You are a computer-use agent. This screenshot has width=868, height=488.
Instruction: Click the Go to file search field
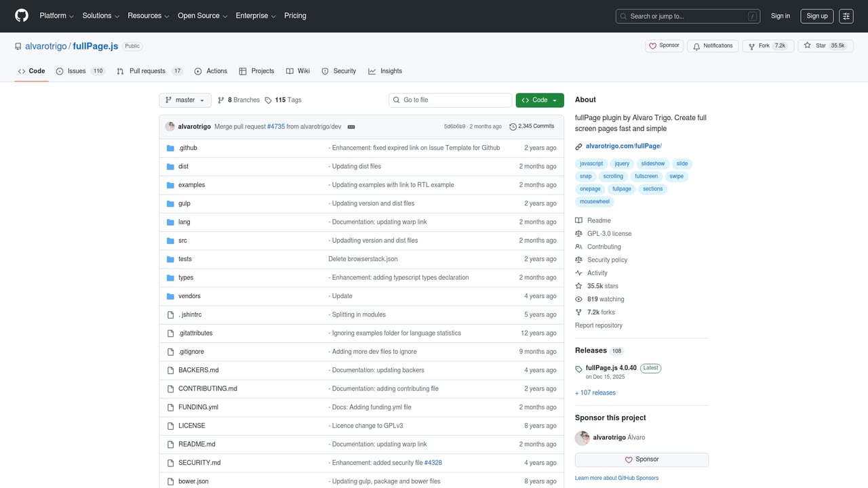450,100
